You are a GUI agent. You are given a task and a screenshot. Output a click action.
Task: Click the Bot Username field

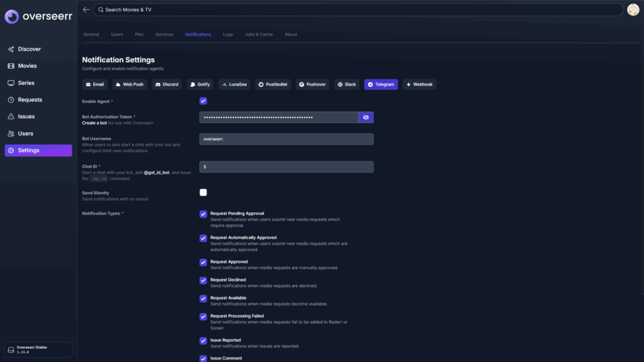click(x=286, y=139)
